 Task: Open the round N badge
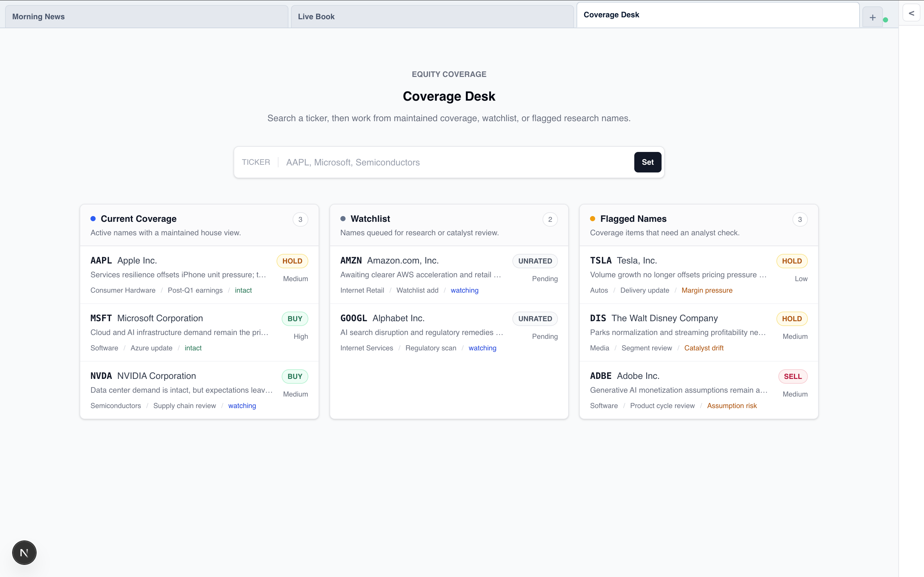pyautogui.click(x=24, y=552)
